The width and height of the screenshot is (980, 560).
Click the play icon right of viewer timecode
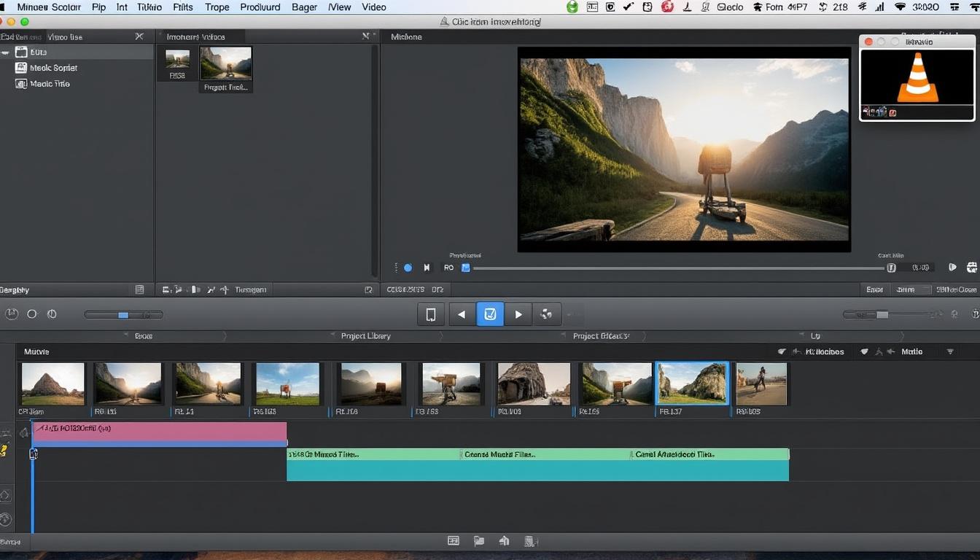[x=952, y=268]
